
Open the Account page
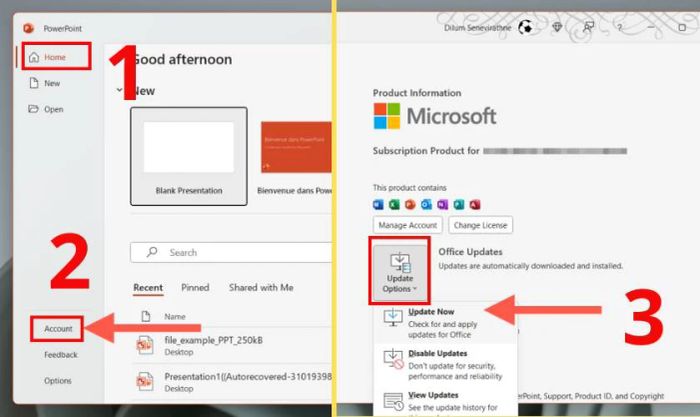(58, 329)
